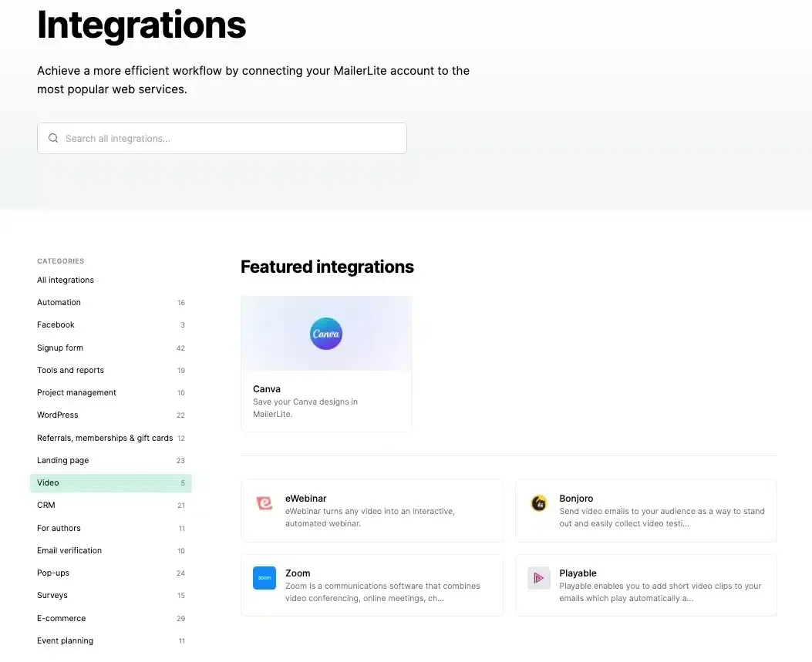Image resolution: width=812 pixels, height=662 pixels.
Task: Open the Facebook category
Action: (x=111, y=324)
